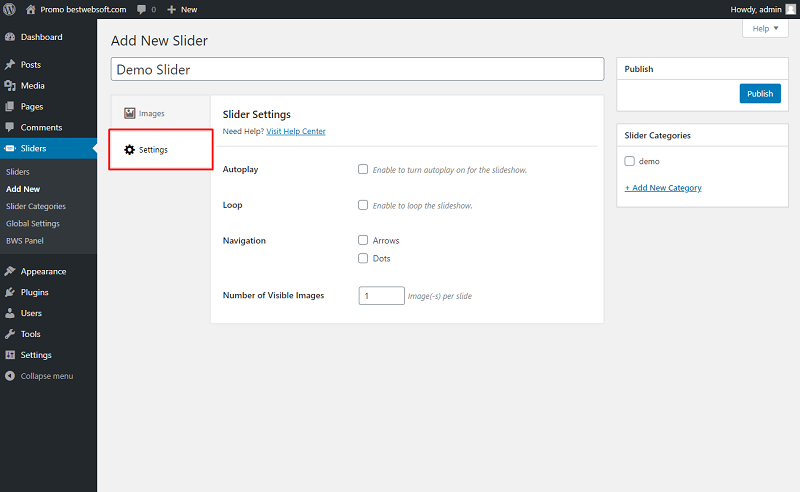Click the Demo Slider title field
Image resolution: width=800 pixels, height=492 pixels.
[357, 69]
